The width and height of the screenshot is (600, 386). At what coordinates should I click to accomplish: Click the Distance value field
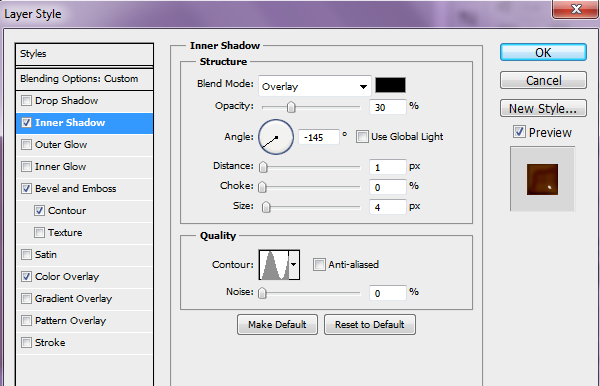pyautogui.click(x=388, y=167)
